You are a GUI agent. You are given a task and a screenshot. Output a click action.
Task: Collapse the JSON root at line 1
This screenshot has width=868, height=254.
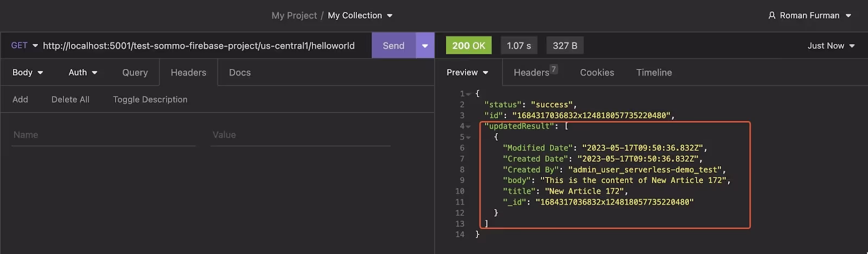pyautogui.click(x=468, y=94)
